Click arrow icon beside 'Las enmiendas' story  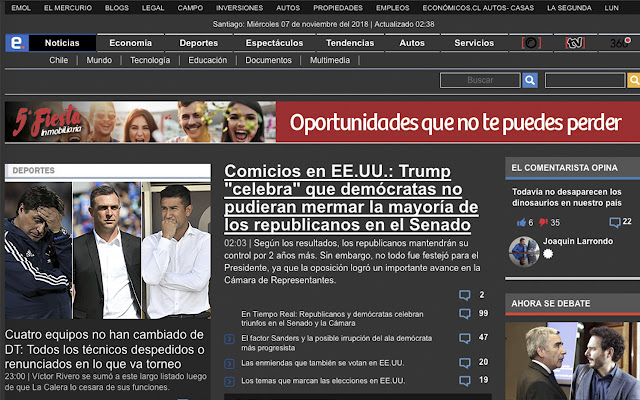click(x=229, y=364)
